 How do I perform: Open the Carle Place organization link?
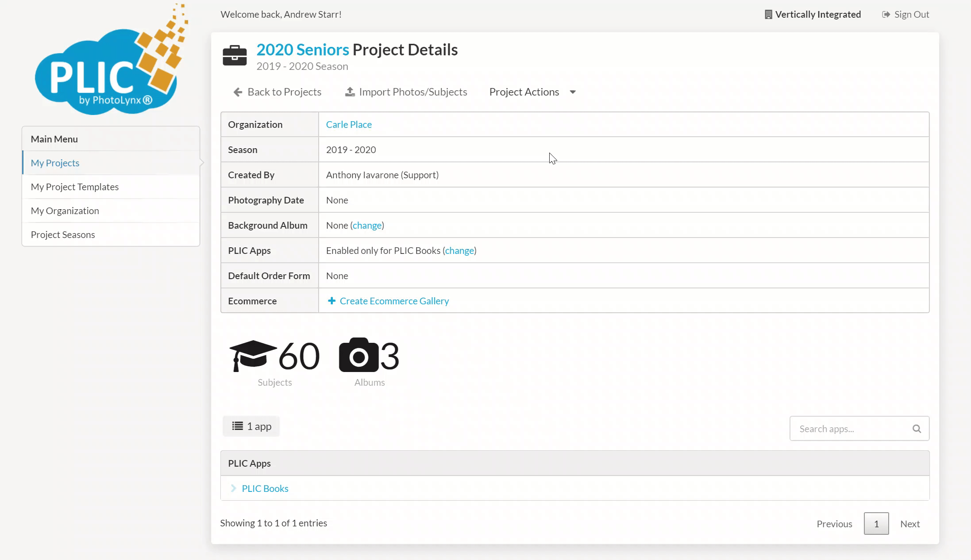(349, 125)
